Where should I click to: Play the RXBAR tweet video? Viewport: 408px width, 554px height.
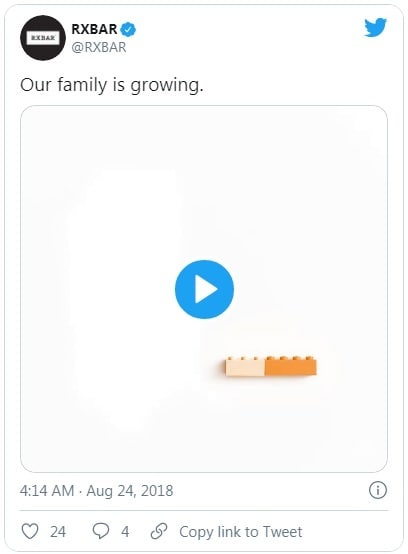click(x=204, y=289)
